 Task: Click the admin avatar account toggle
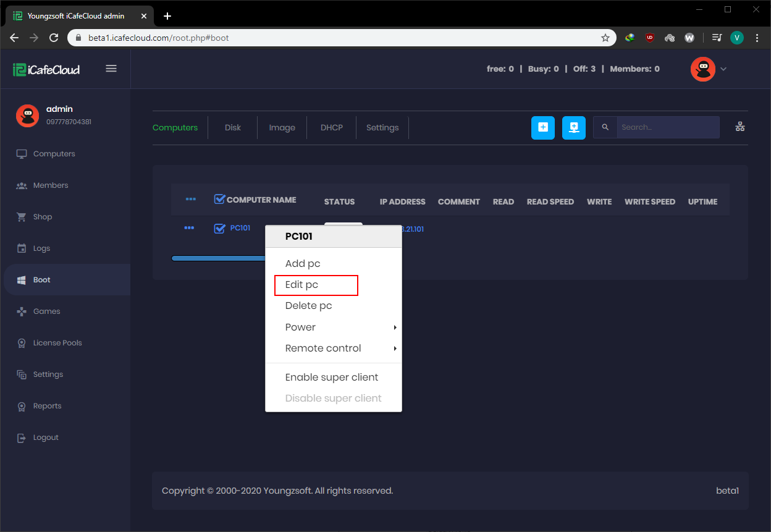pyautogui.click(x=702, y=69)
